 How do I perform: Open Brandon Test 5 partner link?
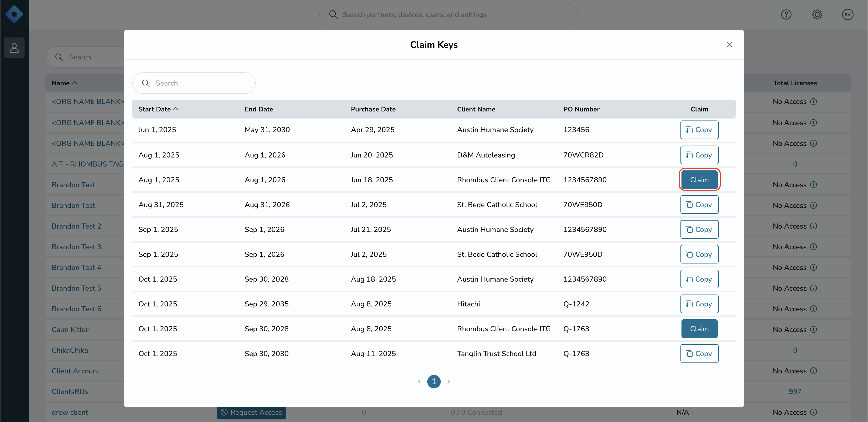point(76,288)
